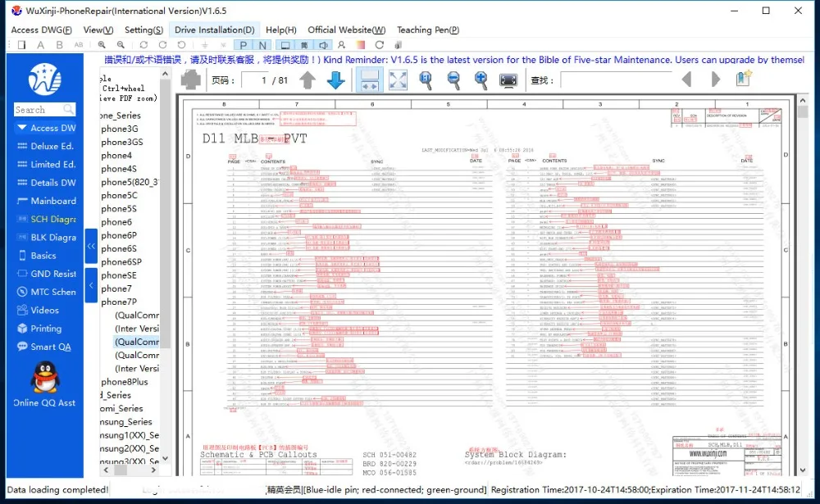
Task: Toggle the speaker sound button
Action: [323, 45]
